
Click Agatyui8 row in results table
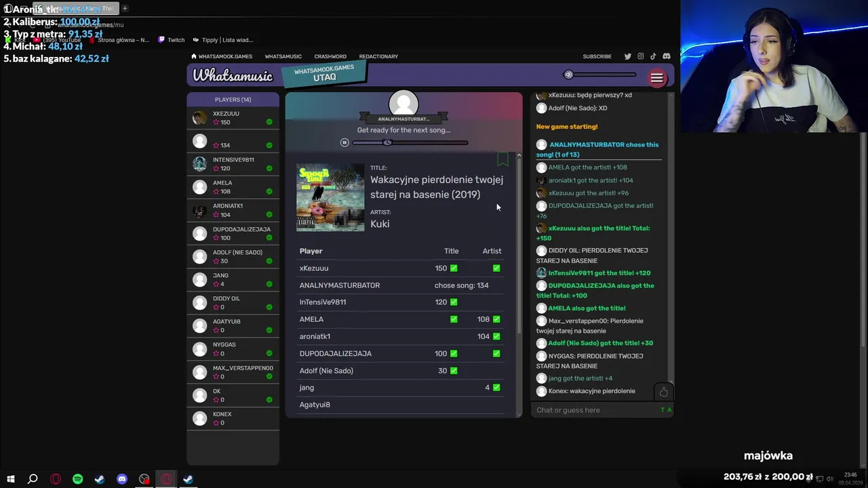(x=401, y=405)
